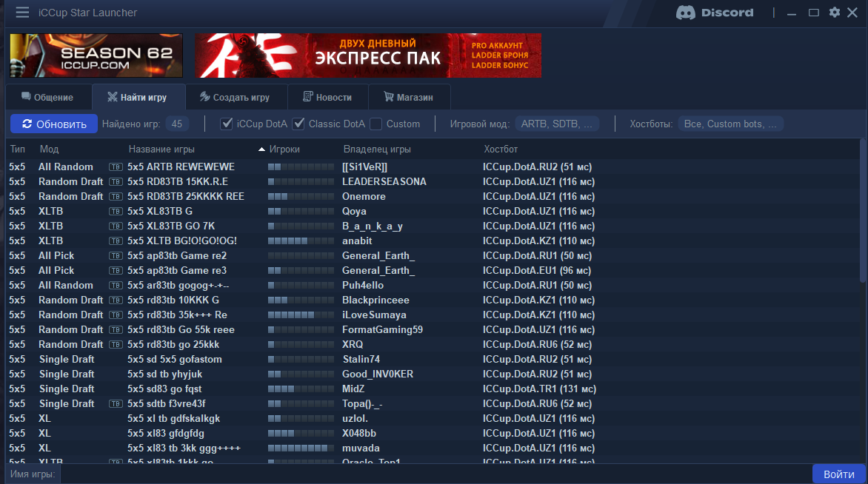868x484 pixels.
Task: Select game 5x5 rd83tb 10KKK G
Action: pos(173,300)
